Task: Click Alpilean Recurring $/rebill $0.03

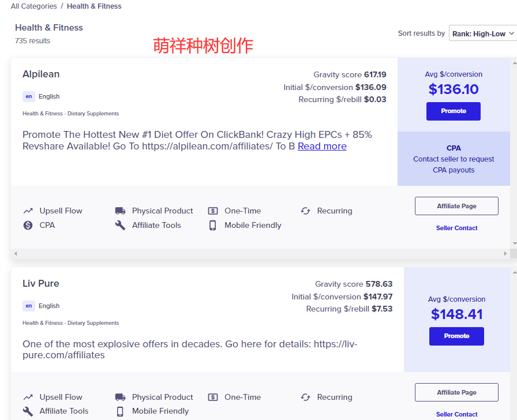Action: click(342, 99)
